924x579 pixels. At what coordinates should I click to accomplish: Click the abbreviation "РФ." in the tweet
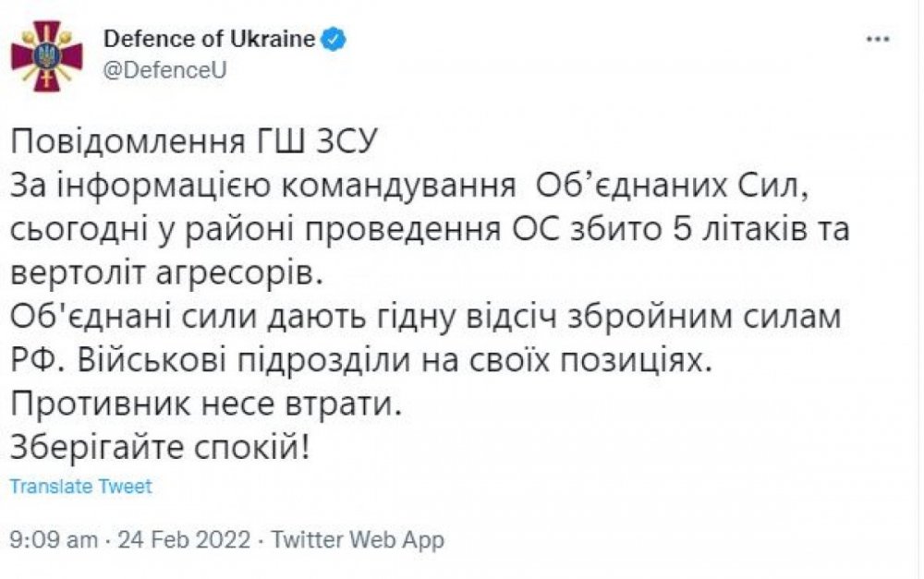tap(40, 361)
